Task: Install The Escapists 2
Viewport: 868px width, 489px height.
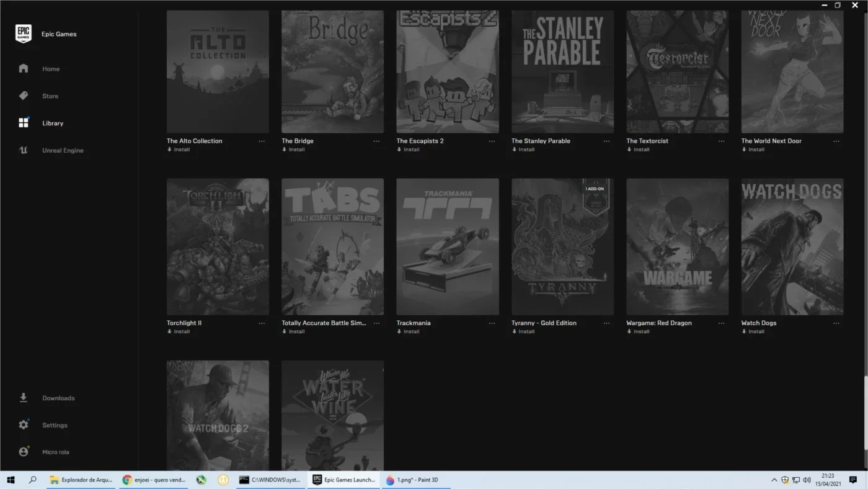Action: point(409,150)
